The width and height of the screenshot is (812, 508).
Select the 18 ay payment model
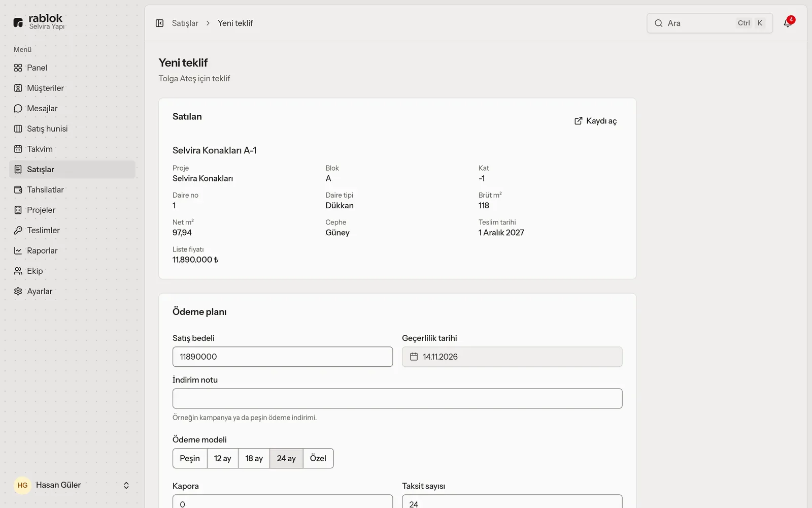coord(254,458)
